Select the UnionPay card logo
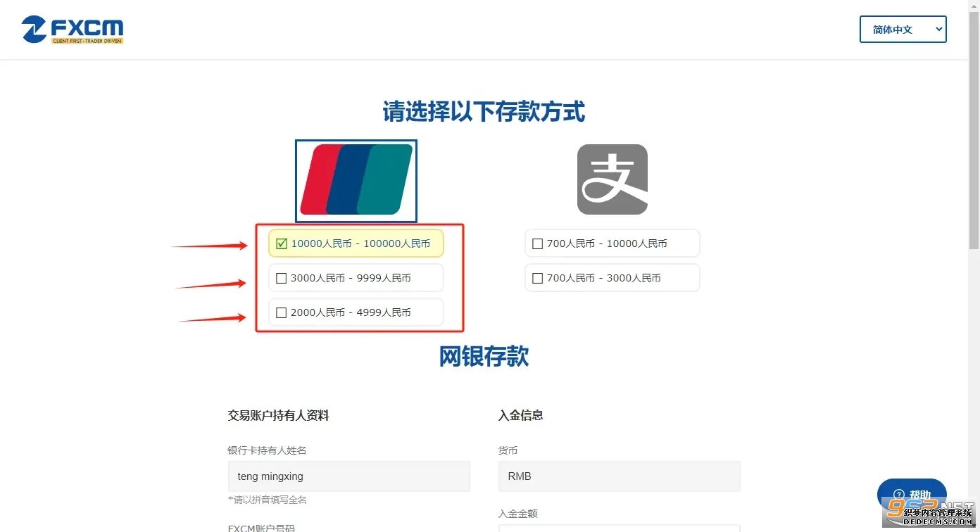This screenshot has height=532, width=980. (356, 180)
